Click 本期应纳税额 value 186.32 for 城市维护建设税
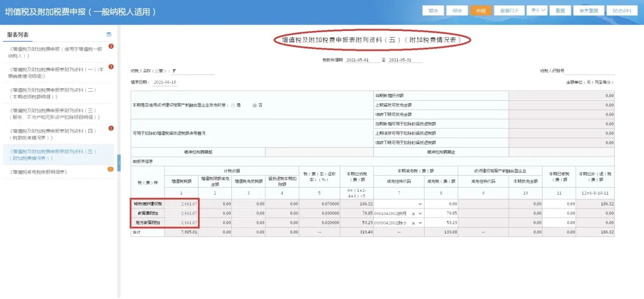Viewport: 644px width, 299px height. tap(357, 204)
